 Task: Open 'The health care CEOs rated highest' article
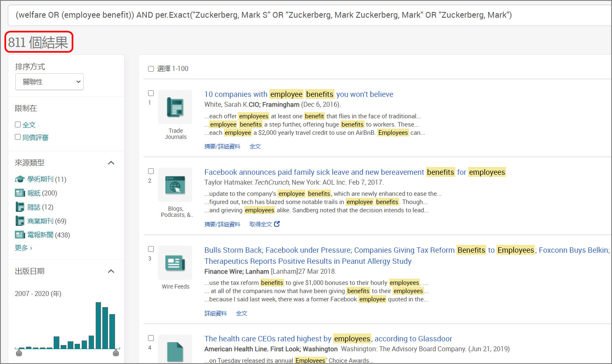pos(328,338)
